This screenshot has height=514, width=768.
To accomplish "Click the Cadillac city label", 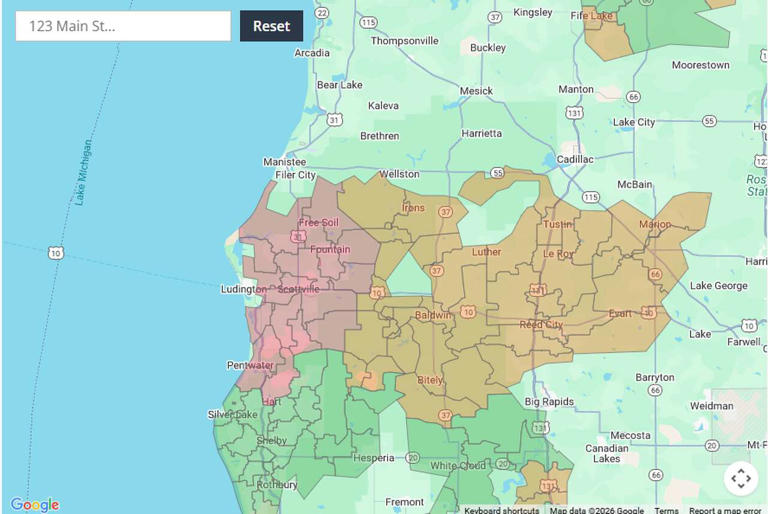I will (x=575, y=159).
